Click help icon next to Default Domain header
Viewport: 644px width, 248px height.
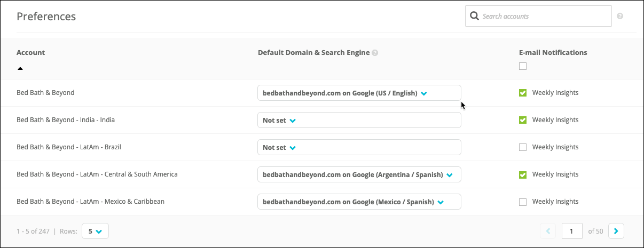(375, 53)
